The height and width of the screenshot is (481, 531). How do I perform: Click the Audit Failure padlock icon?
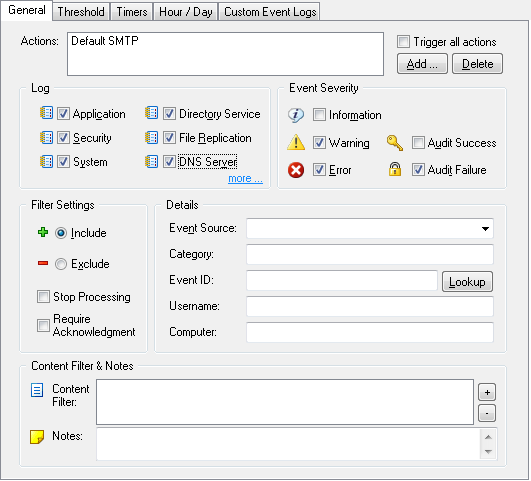(395, 169)
